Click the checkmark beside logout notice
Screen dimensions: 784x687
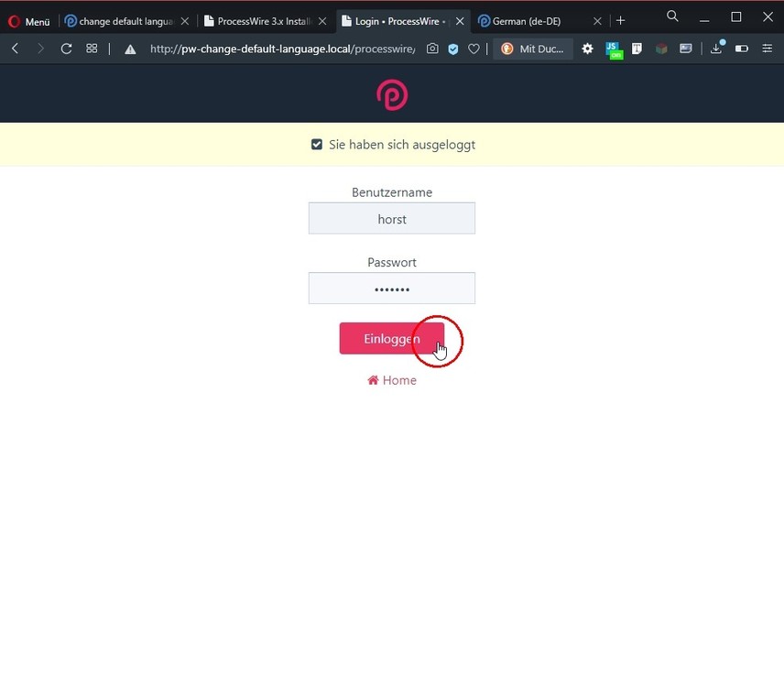coord(317,145)
